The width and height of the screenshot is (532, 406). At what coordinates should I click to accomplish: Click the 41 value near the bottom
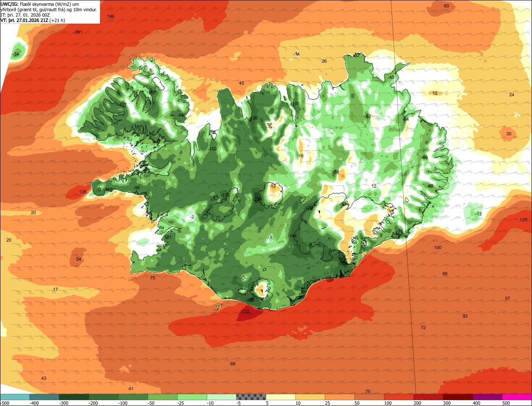click(131, 389)
